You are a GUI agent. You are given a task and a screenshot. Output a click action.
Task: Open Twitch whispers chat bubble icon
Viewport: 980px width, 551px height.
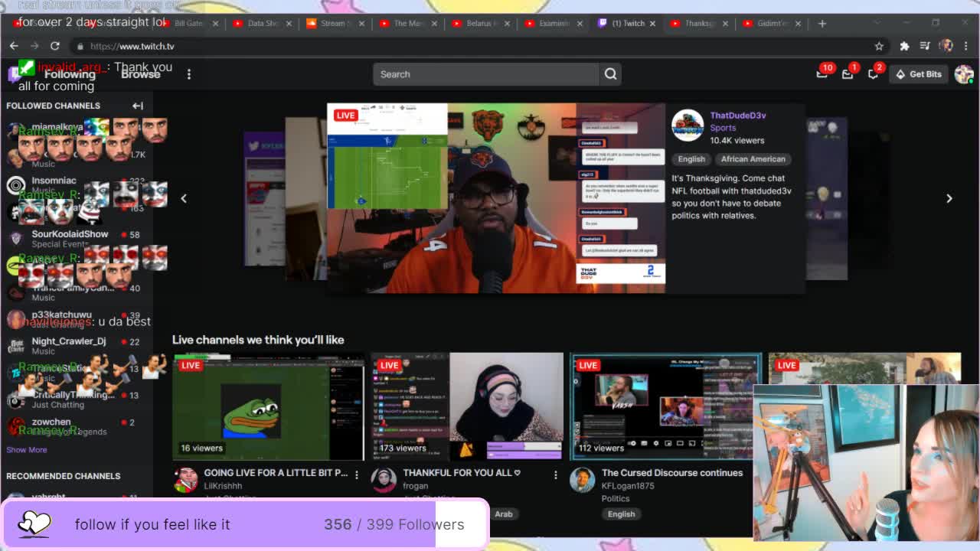pyautogui.click(x=873, y=74)
